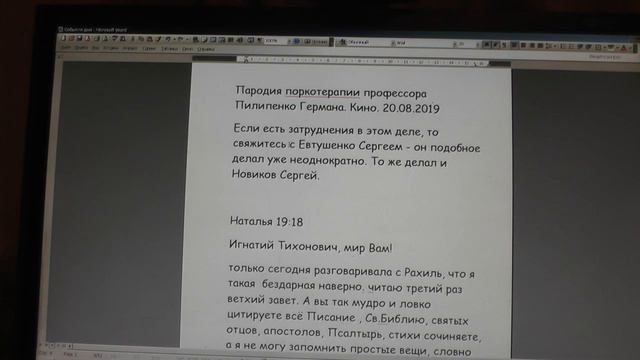Align text to the right
Screen dimensions: 640x360
pyautogui.click(x=532, y=45)
